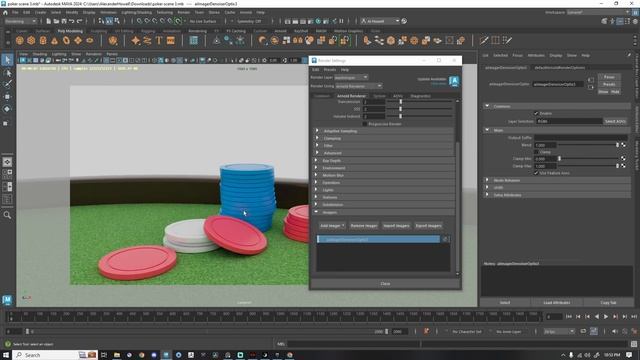Toggle the Enable checkbox under Common

[x=536, y=113]
